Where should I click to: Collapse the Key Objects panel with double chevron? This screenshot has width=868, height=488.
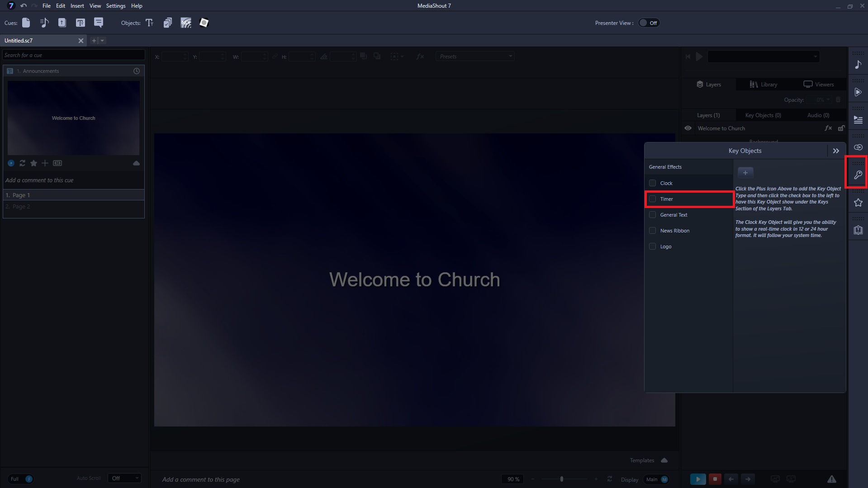coord(835,151)
